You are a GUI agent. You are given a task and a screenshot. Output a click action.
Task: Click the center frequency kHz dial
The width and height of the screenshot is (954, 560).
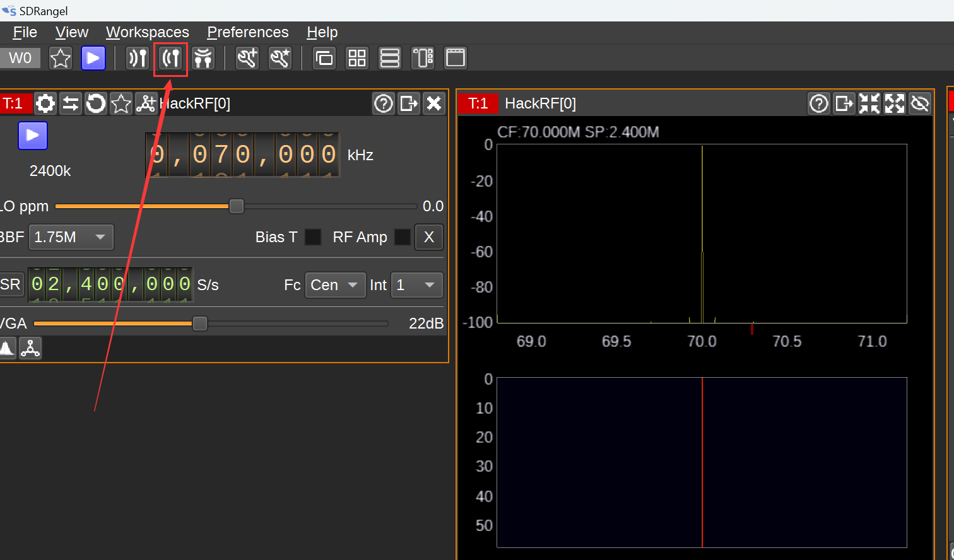pyautogui.click(x=242, y=155)
